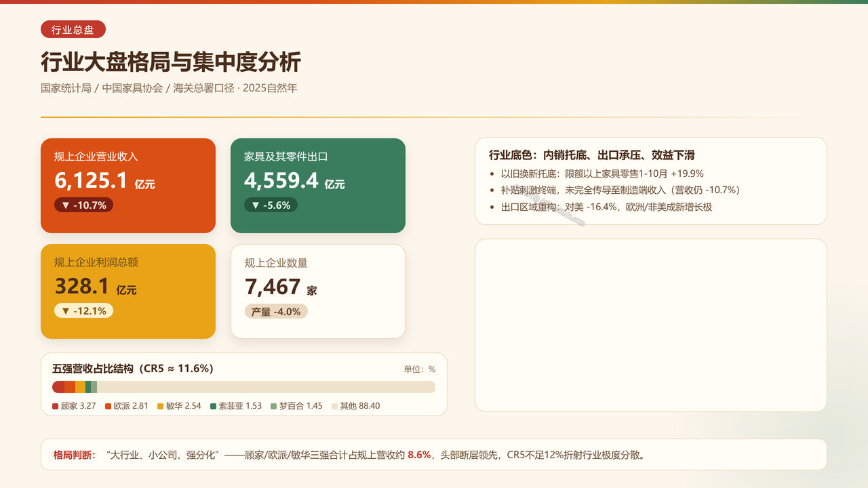Viewport: 868px width, 488px height.
Task: Select the 家具及其零件出口 card label
Action: [x=286, y=157]
